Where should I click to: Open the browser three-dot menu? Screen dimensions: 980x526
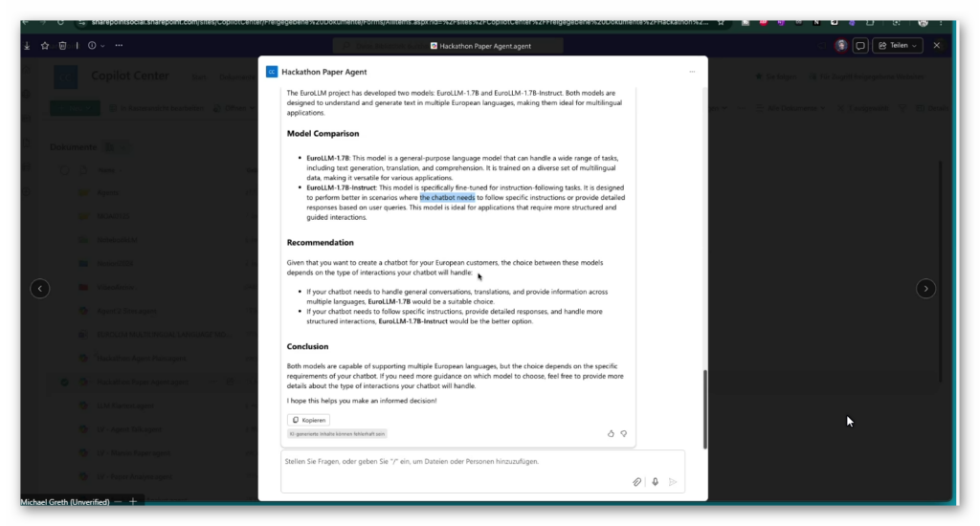tap(942, 23)
